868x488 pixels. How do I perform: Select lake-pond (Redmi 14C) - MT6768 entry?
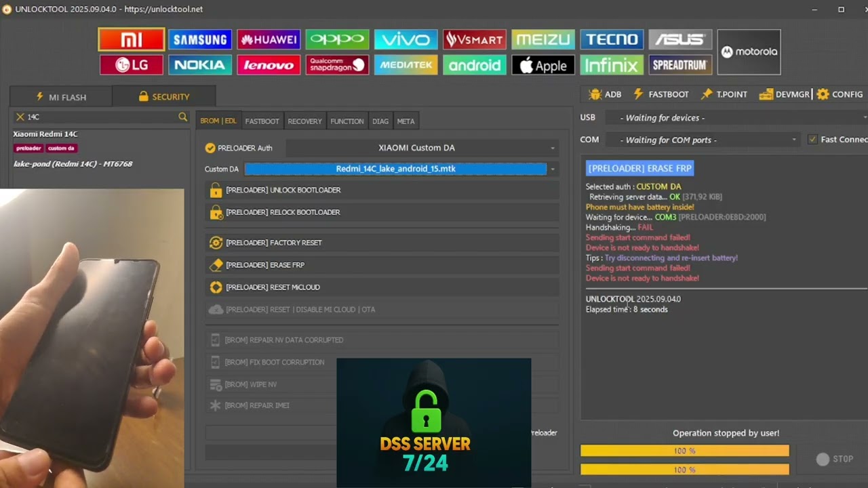point(73,164)
